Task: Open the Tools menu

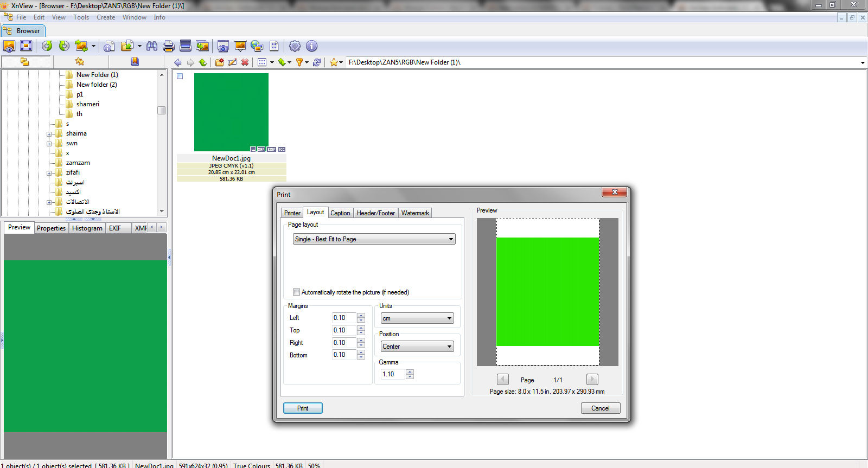Action: pos(81,17)
